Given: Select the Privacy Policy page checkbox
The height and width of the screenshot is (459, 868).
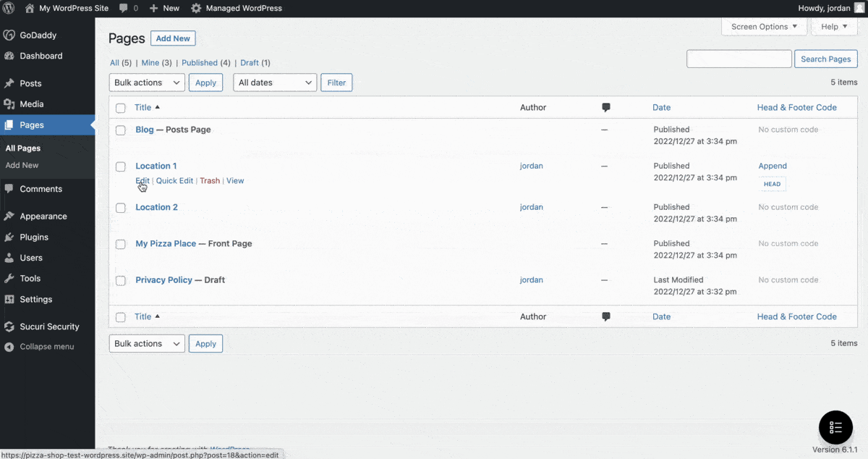Looking at the screenshot, I should pyautogui.click(x=121, y=280).
